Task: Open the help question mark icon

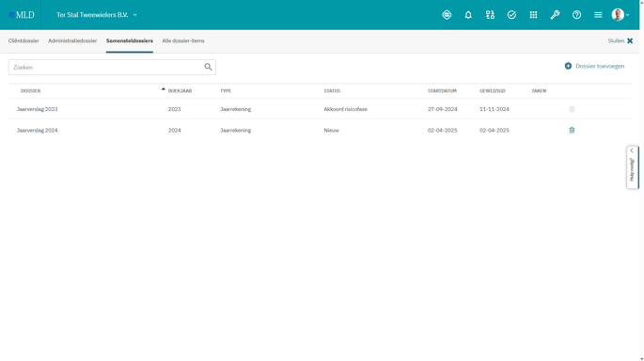Action: (576, 15)
